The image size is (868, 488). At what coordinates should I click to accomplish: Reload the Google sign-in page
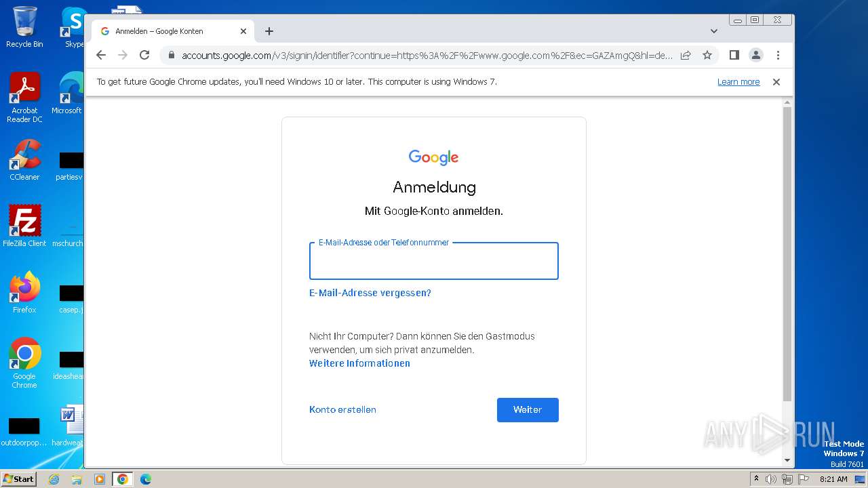tap(144, 55)
